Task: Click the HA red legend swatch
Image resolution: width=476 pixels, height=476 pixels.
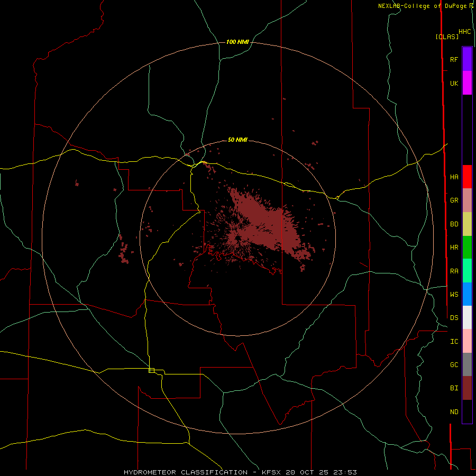Action: (x=467, y=177)
